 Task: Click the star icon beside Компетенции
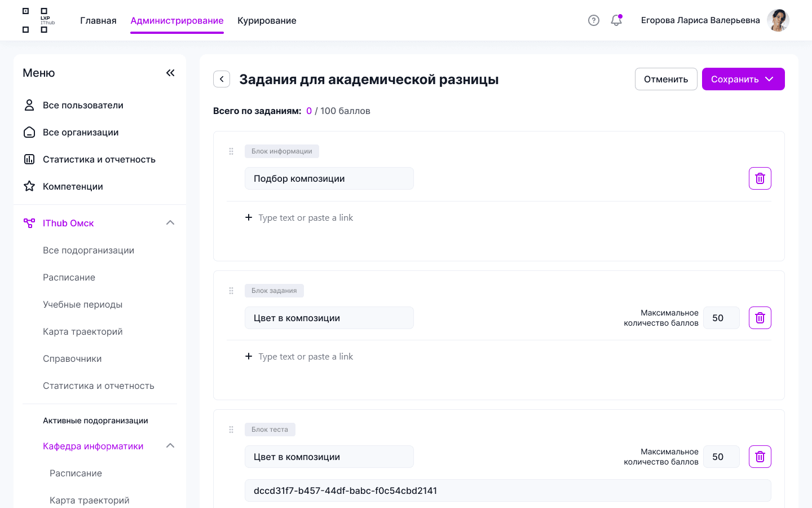[x=29, y=186]
